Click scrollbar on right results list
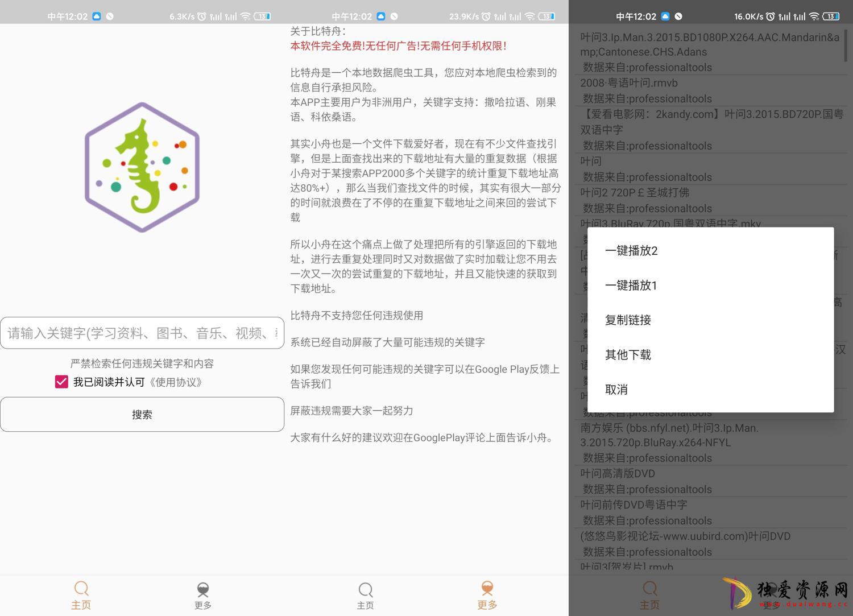 (846, 44)
